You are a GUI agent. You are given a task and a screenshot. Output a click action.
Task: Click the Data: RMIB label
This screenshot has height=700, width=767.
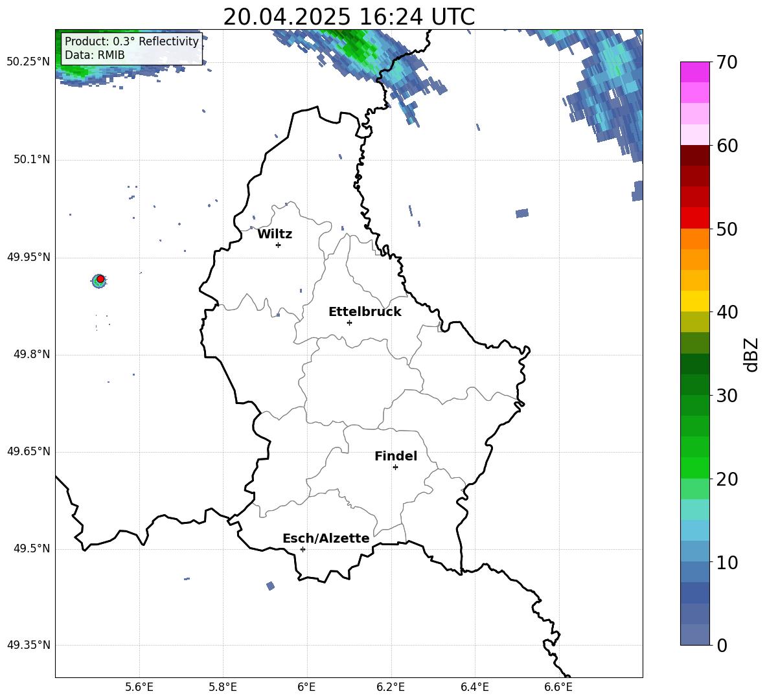(x=95, y=55)
